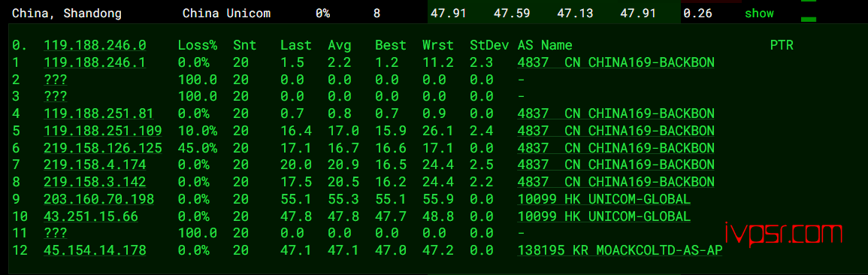Open AS 4837 link for hop 7
868x275 pixels.
click(x=615, y=165)
